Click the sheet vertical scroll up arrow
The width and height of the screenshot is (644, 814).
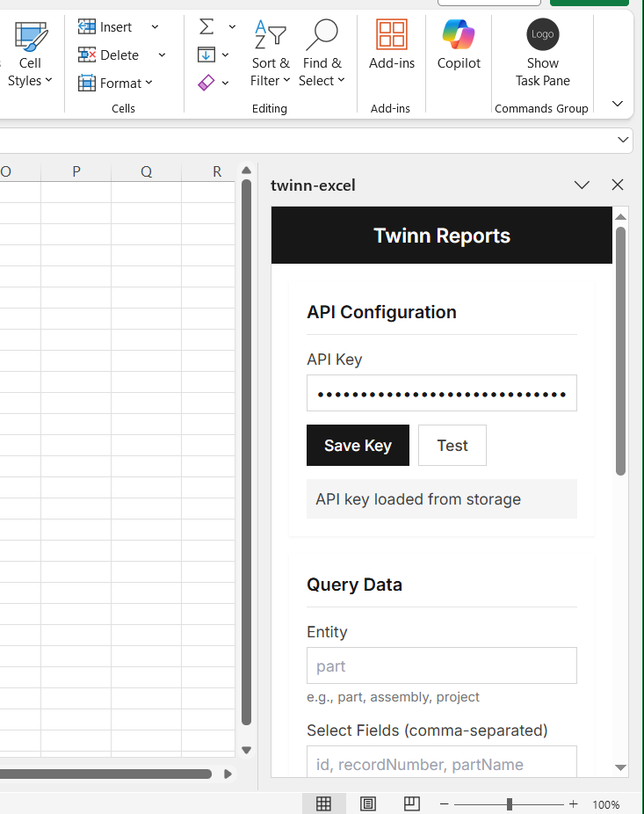[247, 171]
